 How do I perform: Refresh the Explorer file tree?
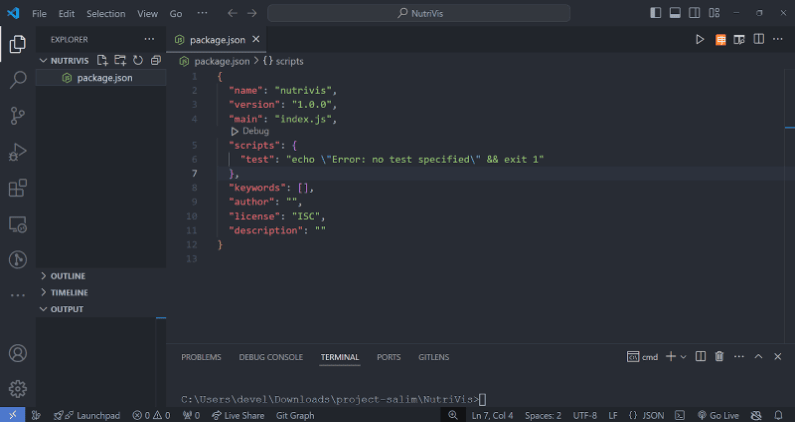[x=138, y=60]
